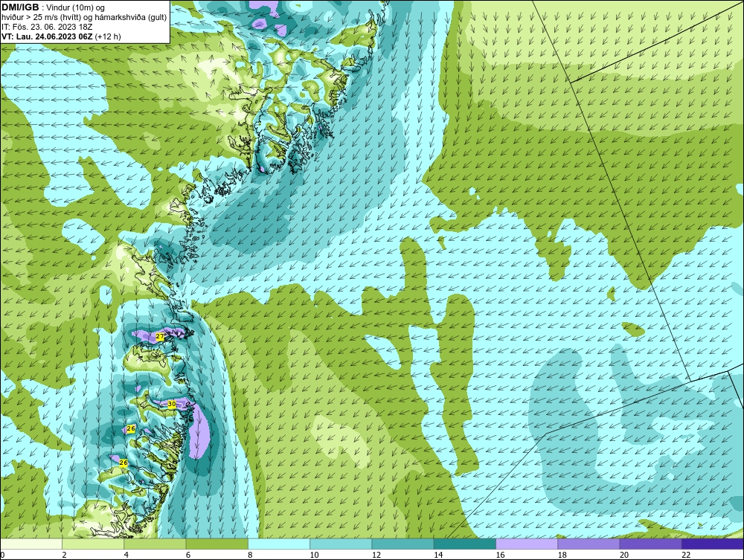
Task: Click the '4' scale label
Action: coord(126,555)
